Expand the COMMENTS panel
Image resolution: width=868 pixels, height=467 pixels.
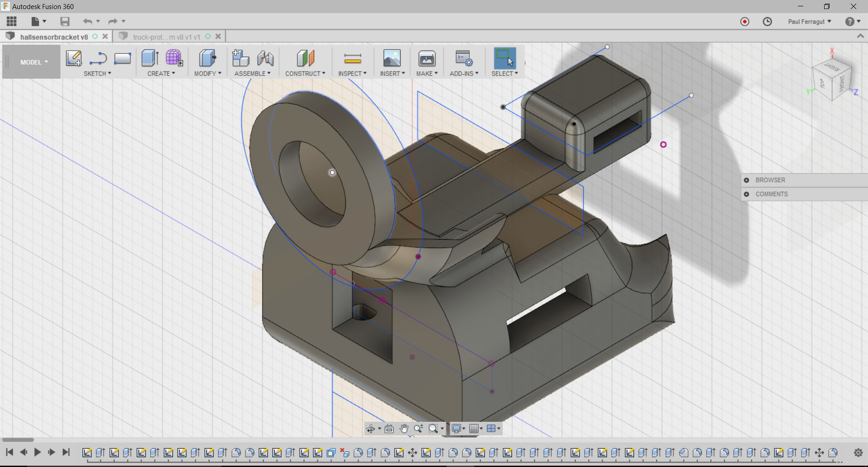pos(746,194)
